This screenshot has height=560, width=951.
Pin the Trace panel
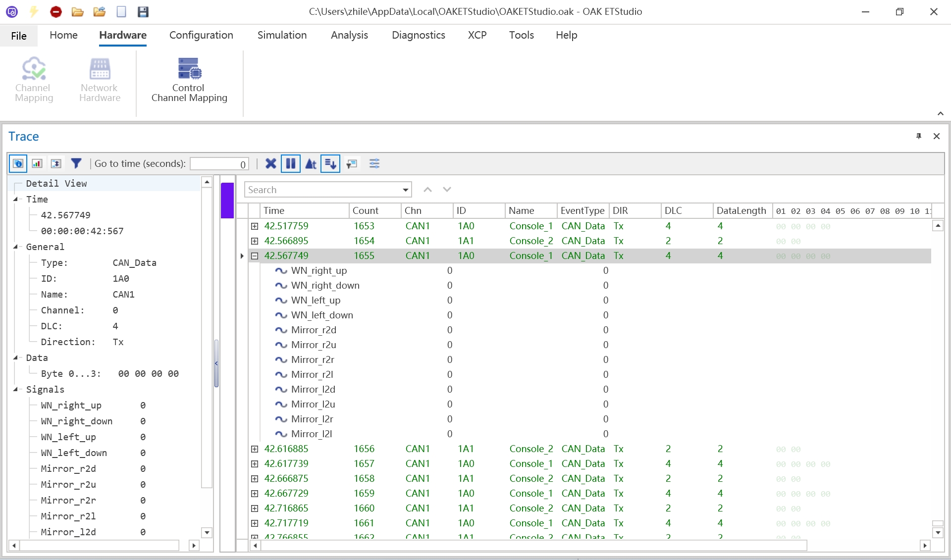[x=919, y=136]
